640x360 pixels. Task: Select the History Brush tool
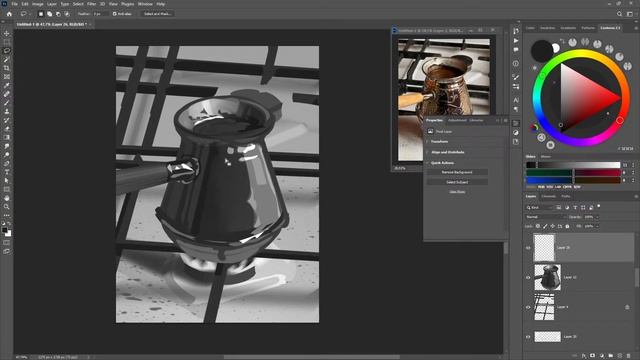[x=7, y=120]
